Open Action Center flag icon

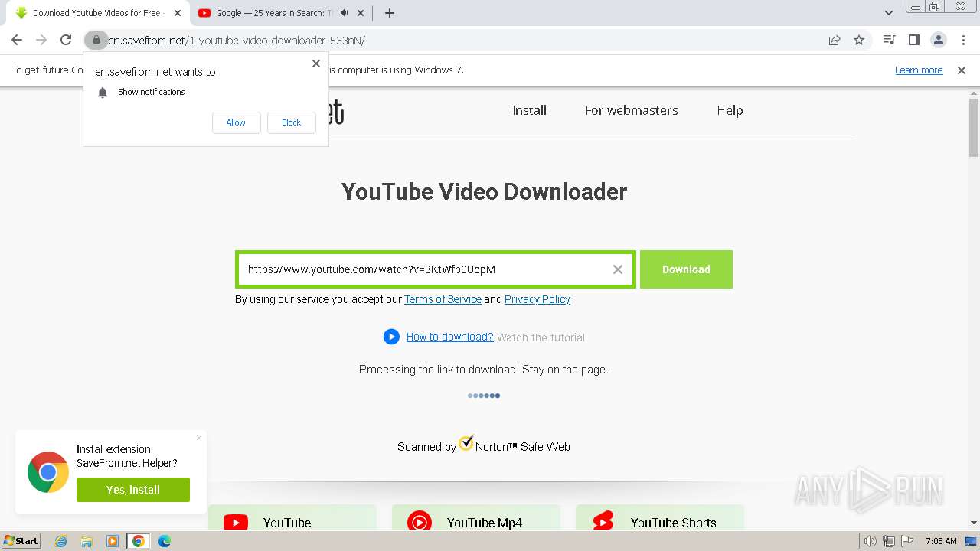click(x=907, y=541)
